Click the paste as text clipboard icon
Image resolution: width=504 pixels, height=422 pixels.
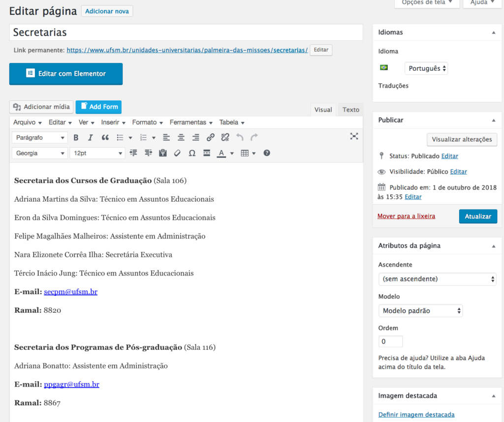(163, 153)
